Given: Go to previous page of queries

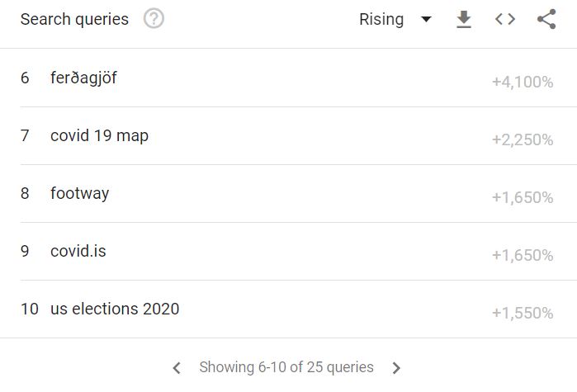Looking at the screenshot, I should (177, 367).
